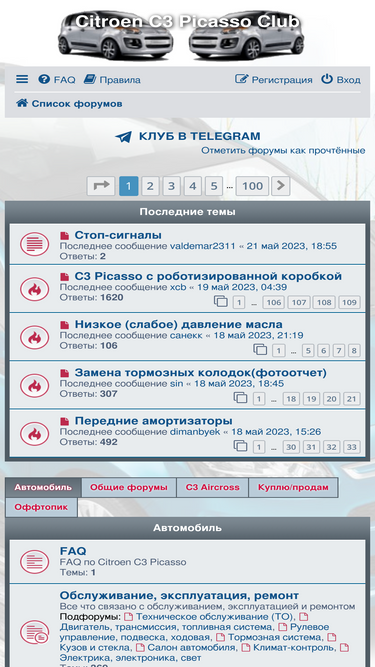Click pages icon in Передние амортизаторы row
375x667 pixels.
(241, 446)
